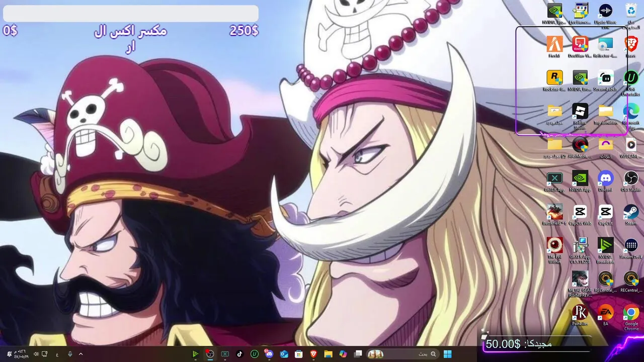Open the LiveGamer desktop shortcut

click(x=580, y=13)
